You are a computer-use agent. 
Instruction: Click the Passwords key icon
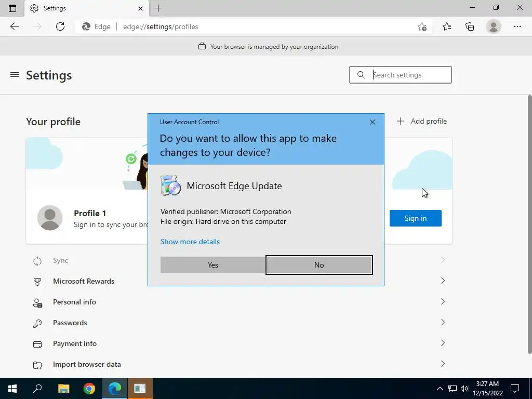click(37, 323)
